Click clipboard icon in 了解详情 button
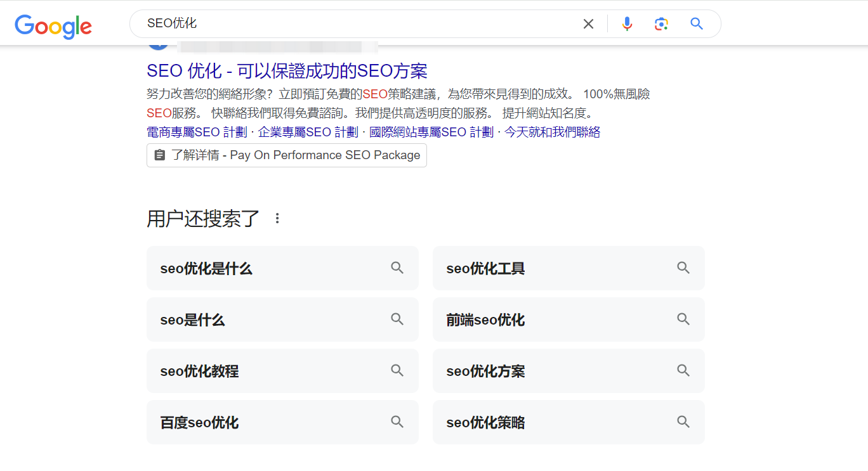Image resolution: width=868 pixels, height=471 pixels. pyautogui.click(x=160, y=155)
